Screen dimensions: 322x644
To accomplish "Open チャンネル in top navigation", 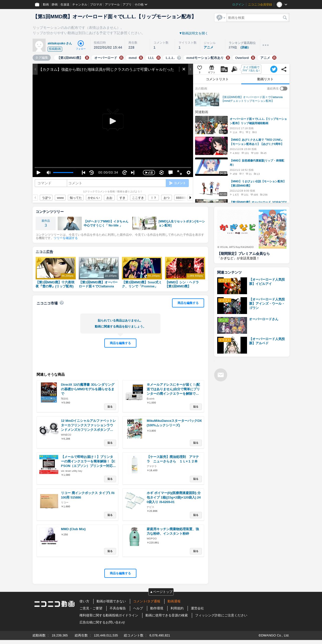I will pyautogui.click(x=80, y=5).
